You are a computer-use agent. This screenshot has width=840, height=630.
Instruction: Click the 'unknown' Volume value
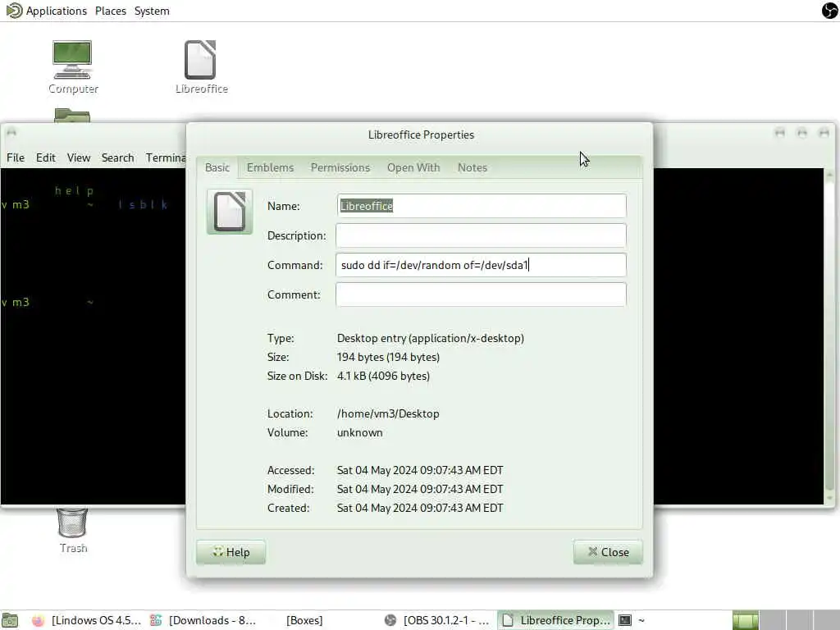pos(359,432)
